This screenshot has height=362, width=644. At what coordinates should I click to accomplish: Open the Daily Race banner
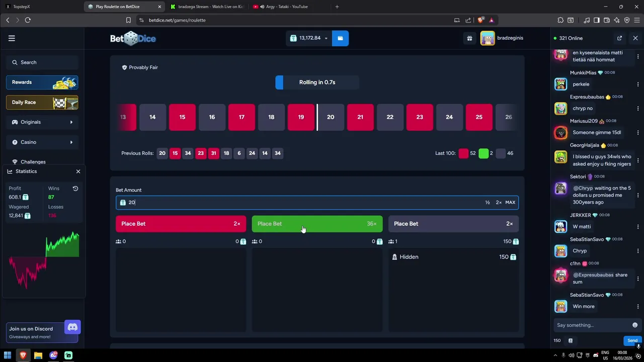coord(42,103)
